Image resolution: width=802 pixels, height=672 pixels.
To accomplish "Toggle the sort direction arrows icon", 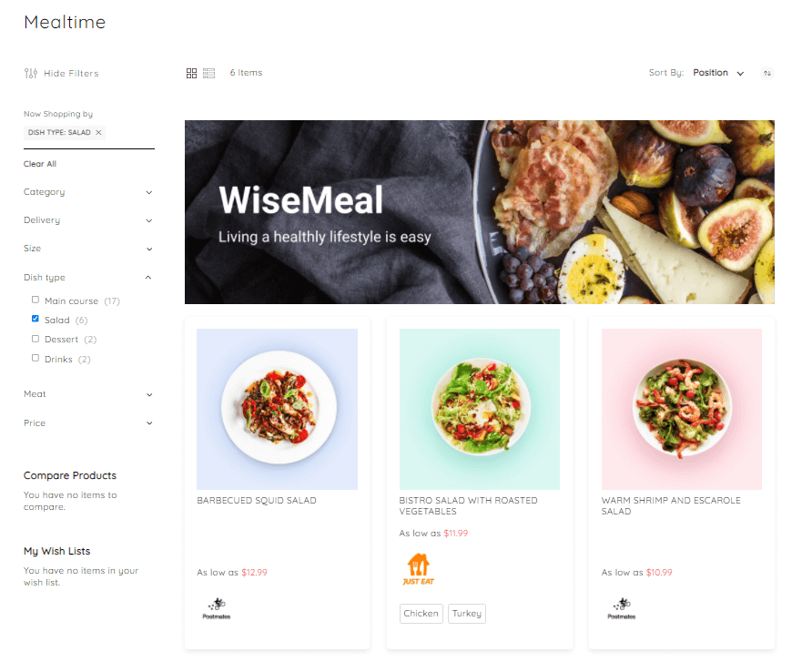I will pos(767,73).
